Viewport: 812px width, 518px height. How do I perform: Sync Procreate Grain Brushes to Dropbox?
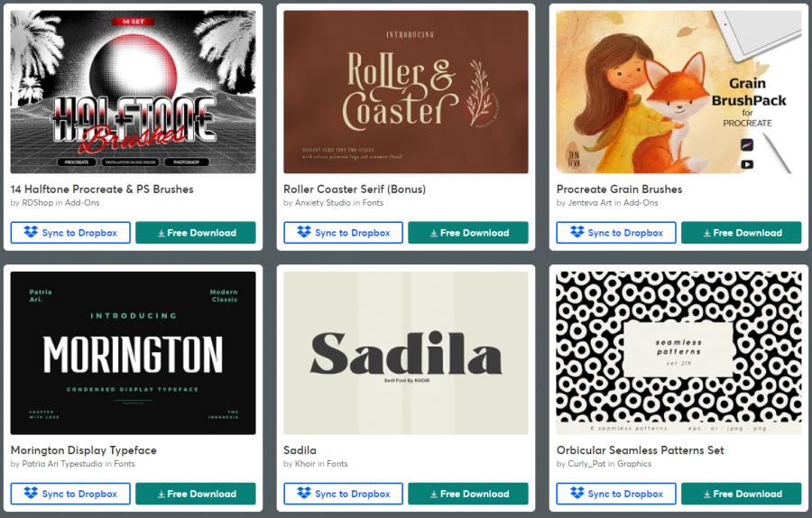(616, 233)
